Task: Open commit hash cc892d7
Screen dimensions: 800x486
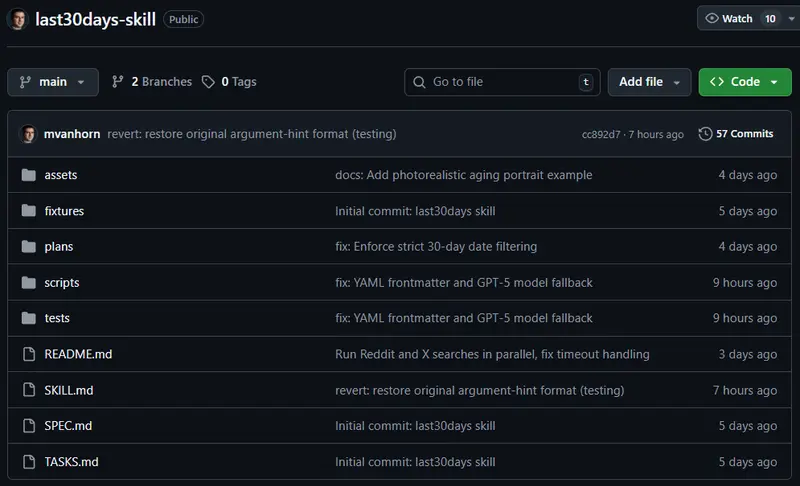Action: pyautogui.click(x=601, y=135)
